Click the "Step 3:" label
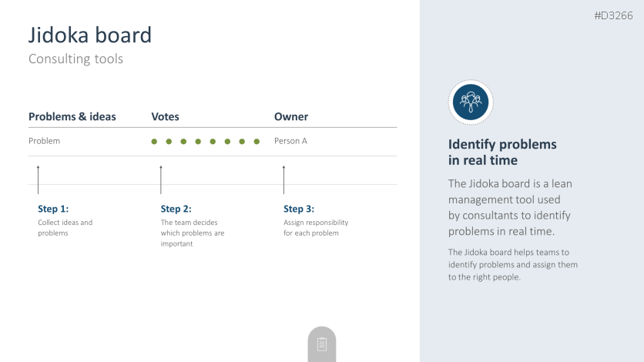 pyautogui.click(x=299, y=209)
